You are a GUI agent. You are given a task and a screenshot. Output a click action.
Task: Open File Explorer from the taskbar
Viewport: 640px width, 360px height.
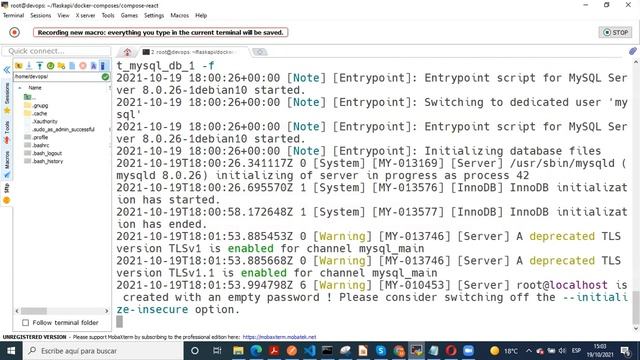tap(238, 351)
